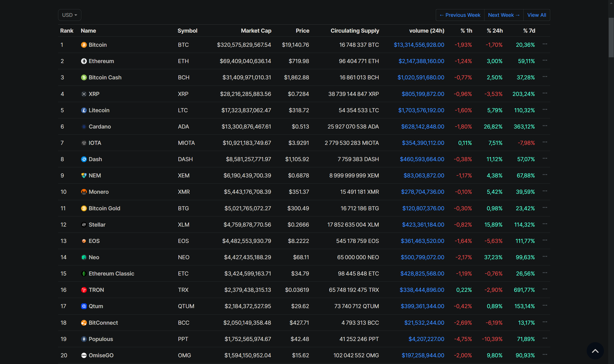
Task: Click the BitConnect orange logo icon
Action: click(84, 323)
